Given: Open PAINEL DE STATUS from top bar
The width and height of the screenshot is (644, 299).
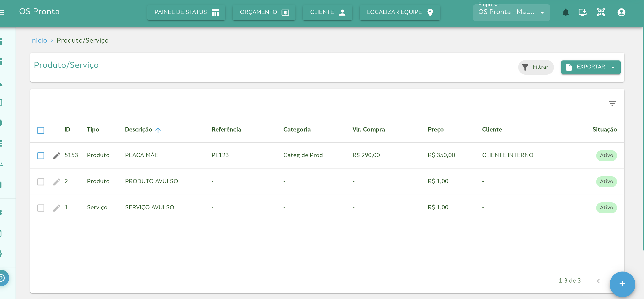Looking at the screenshot, I should tap(186, 12).
